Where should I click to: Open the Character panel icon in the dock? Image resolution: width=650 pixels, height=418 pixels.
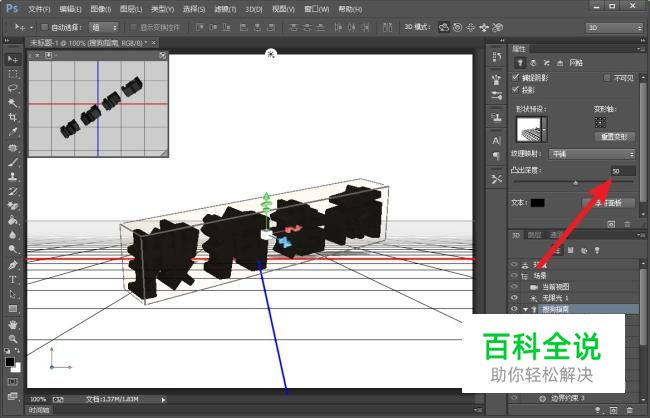click(x=496, y=141)
